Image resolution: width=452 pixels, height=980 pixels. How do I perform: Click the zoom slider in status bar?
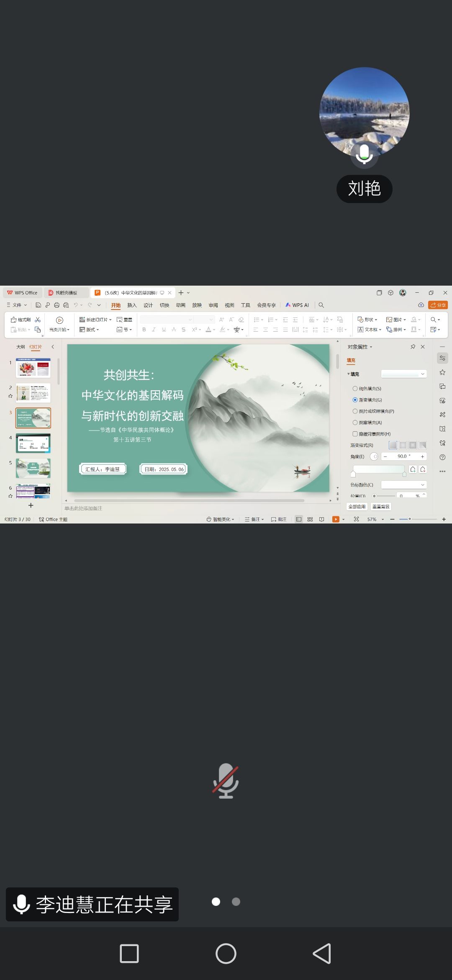[410, 519]
